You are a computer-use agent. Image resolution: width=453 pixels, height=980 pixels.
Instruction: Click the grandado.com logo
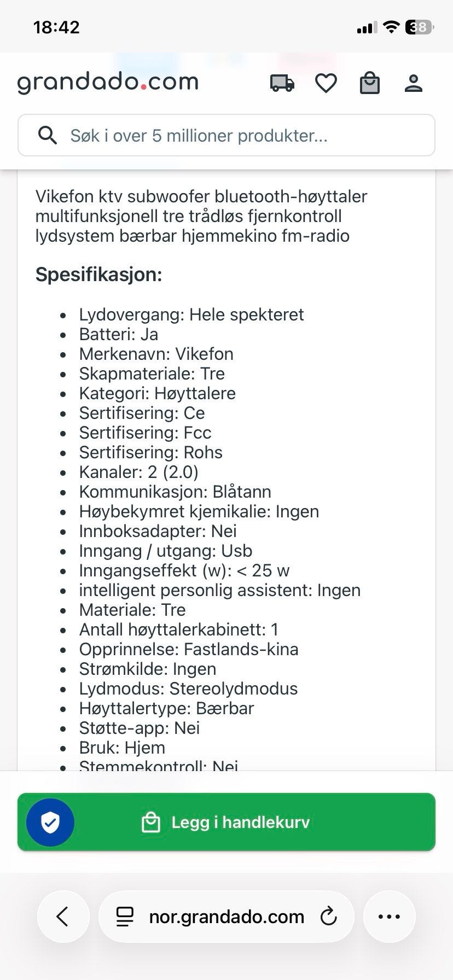(x=108, y=83)
